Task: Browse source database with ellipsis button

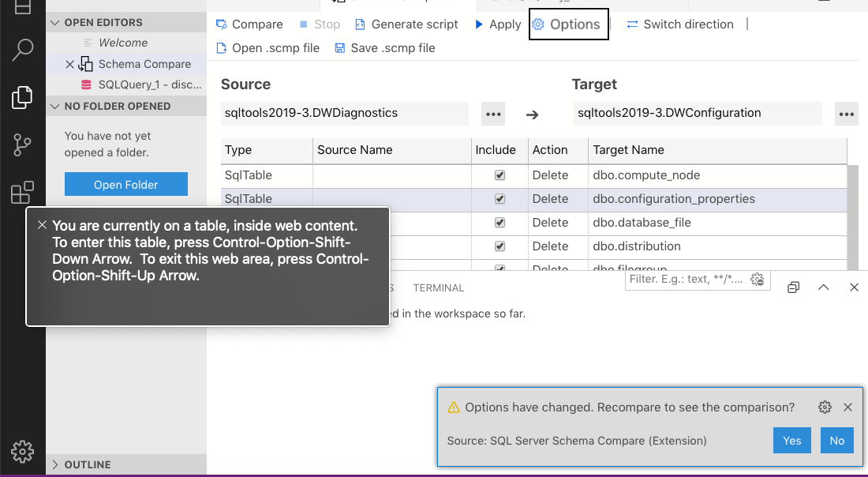Action: 492,115
